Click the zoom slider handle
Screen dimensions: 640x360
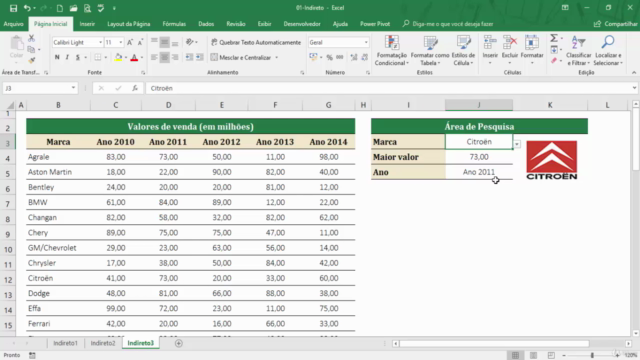592,356
